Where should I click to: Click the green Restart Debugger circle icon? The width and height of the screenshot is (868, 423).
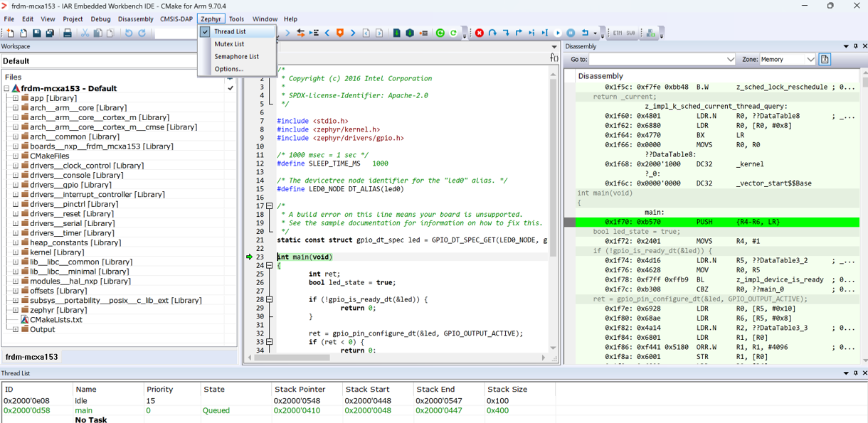pos(440,33)
